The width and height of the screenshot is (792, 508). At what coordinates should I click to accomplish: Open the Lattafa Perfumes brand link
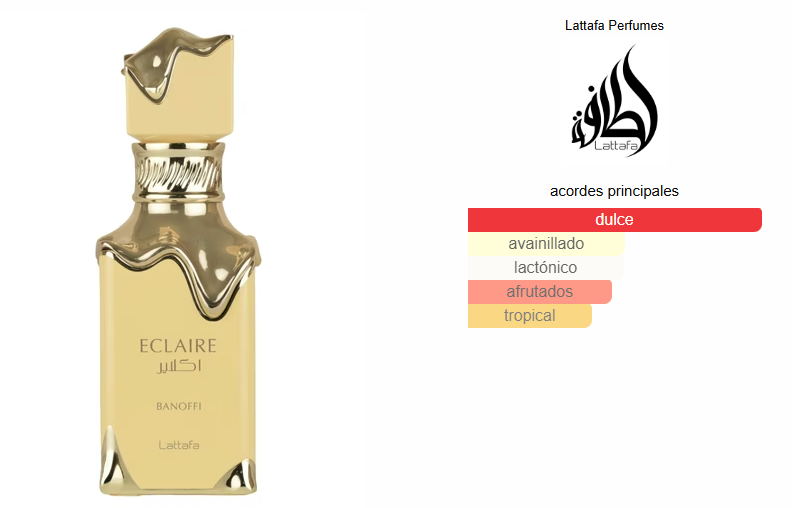[614, 25]
